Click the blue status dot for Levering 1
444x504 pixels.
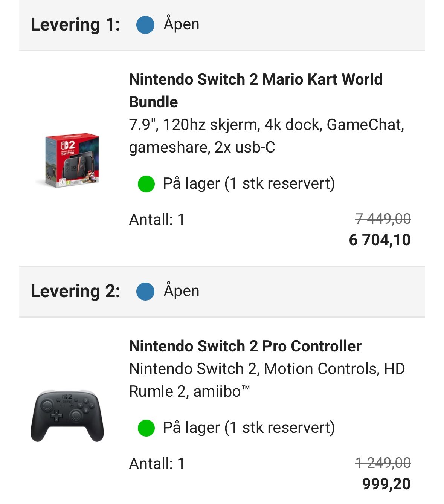coord(145,25)
